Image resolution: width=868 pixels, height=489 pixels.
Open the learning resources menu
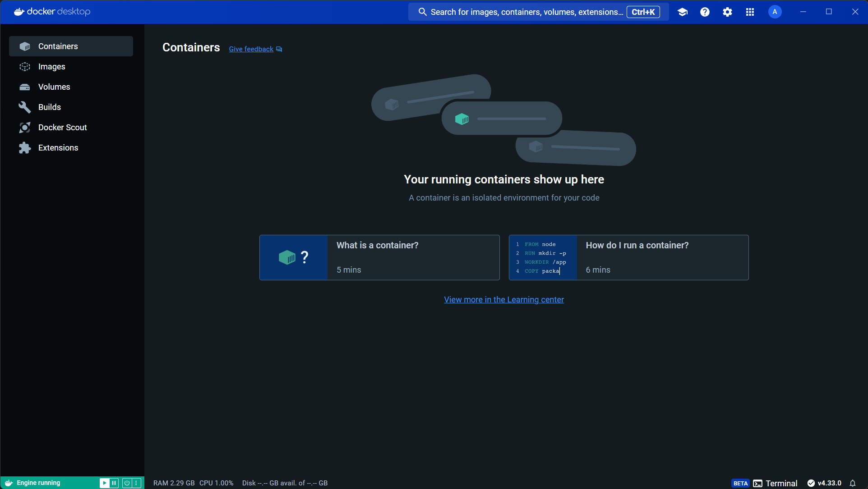(x=683, y=11)
